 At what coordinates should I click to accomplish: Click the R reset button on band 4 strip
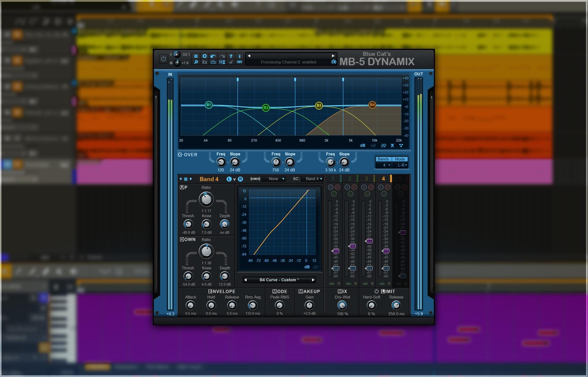click(x=389, y=284)
